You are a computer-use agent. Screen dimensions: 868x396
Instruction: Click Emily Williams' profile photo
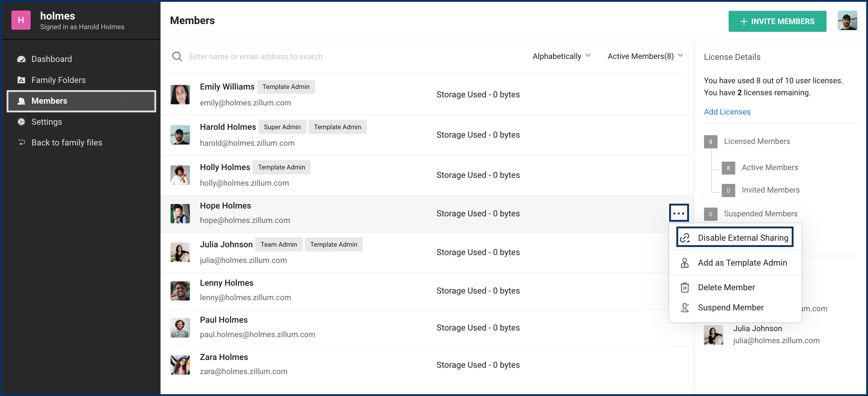[x=180, y=94]
